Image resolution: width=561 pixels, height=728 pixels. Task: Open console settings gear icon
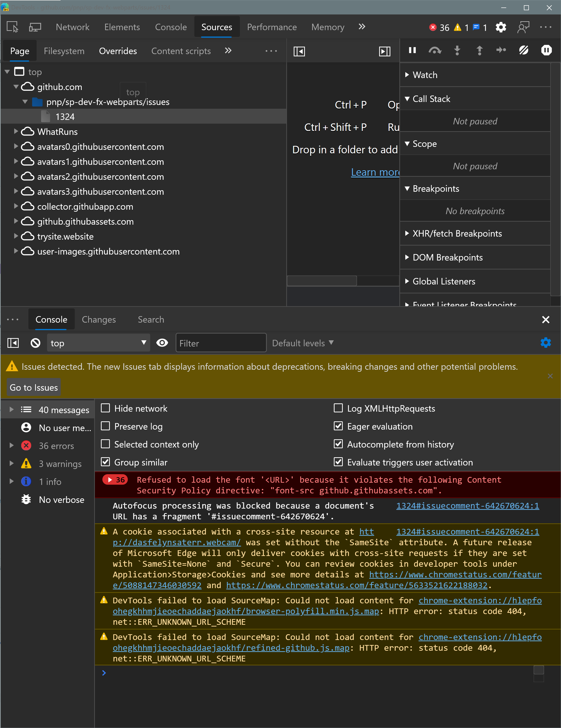tap(545, 343)
